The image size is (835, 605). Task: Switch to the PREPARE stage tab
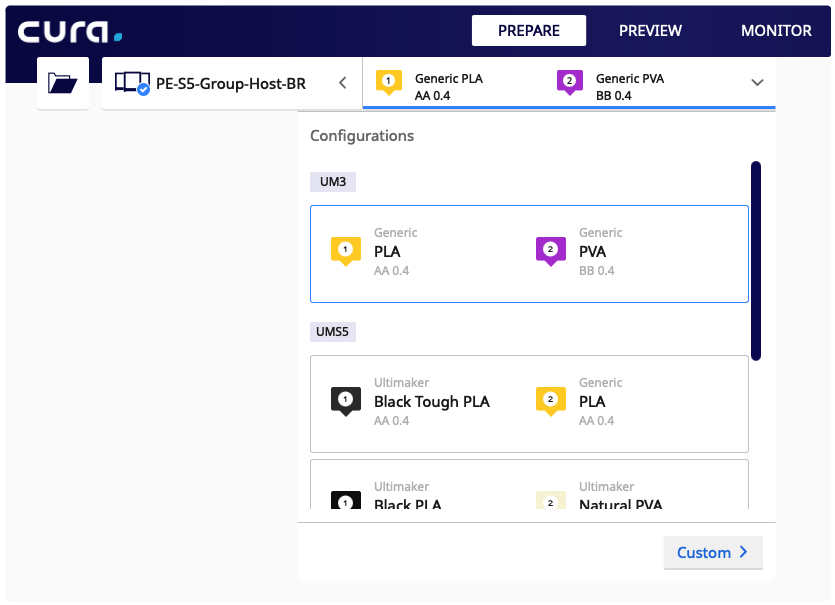529,30
